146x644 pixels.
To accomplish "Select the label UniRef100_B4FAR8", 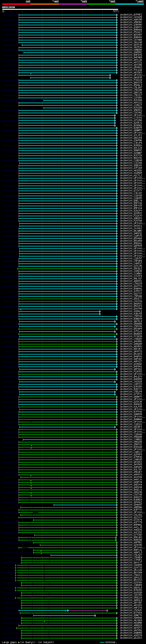I will [x=131, y=58].
